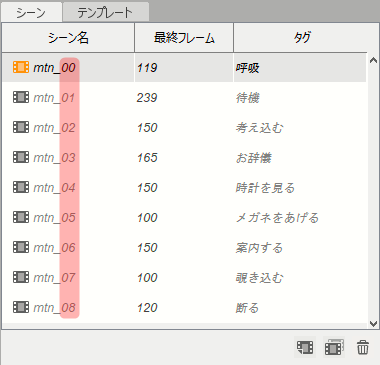Click the trash icon to delete scene

click(x=363, y=347)
